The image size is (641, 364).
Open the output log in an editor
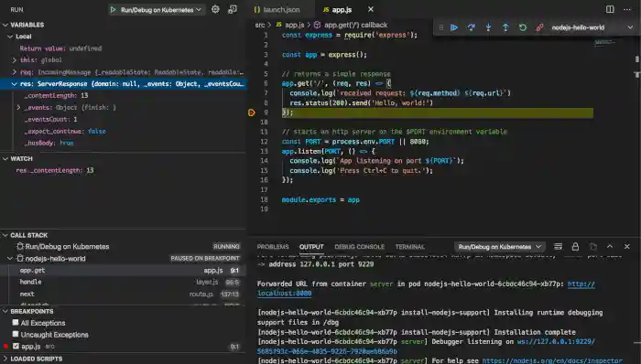(x=592, y=246)
